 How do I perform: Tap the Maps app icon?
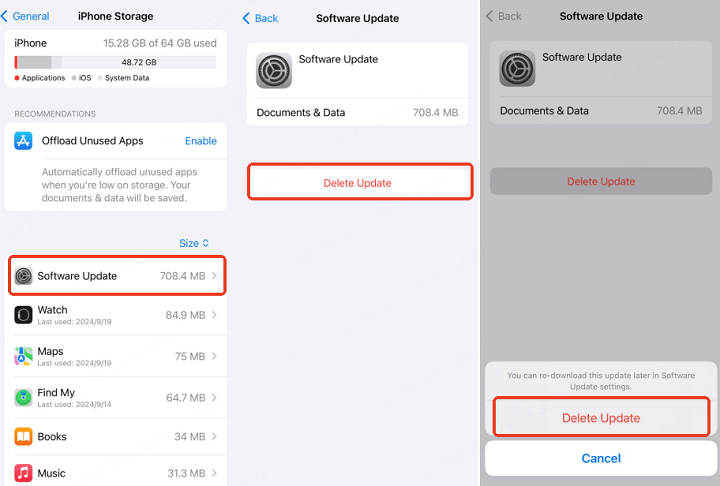tap(23, 356)
